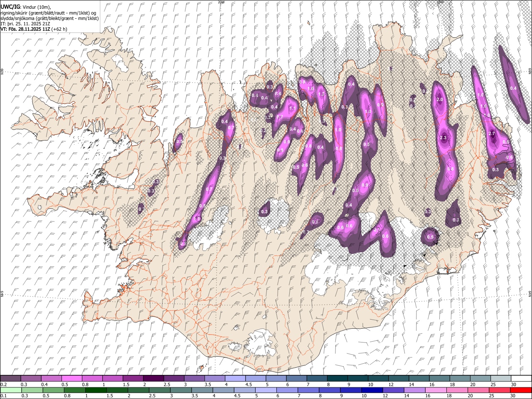Click the "2.3" snowfall value on the map
The width and height of the screenshot is (532, 399).
[443, 138]
